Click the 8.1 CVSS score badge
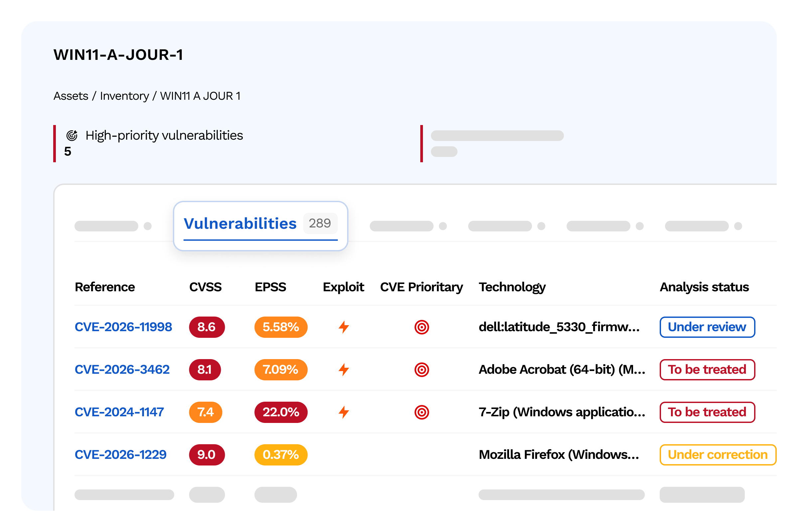Viewport: 798px width, 532px height. click(205, 369)
